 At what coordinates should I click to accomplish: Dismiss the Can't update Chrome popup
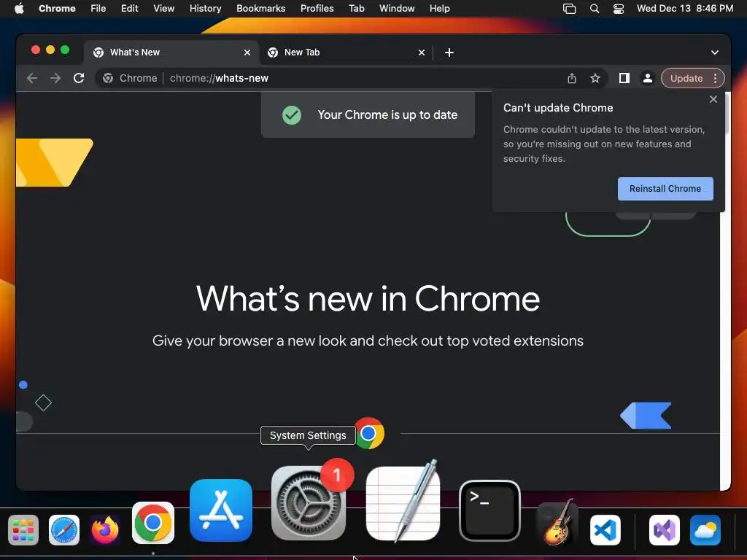pyautogui.click(x=713, y=99)
